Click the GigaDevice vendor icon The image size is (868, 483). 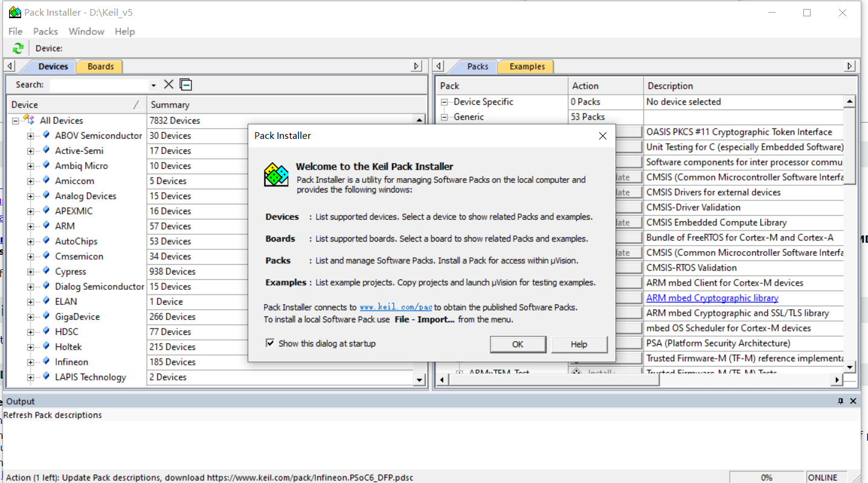coord(46,316)
